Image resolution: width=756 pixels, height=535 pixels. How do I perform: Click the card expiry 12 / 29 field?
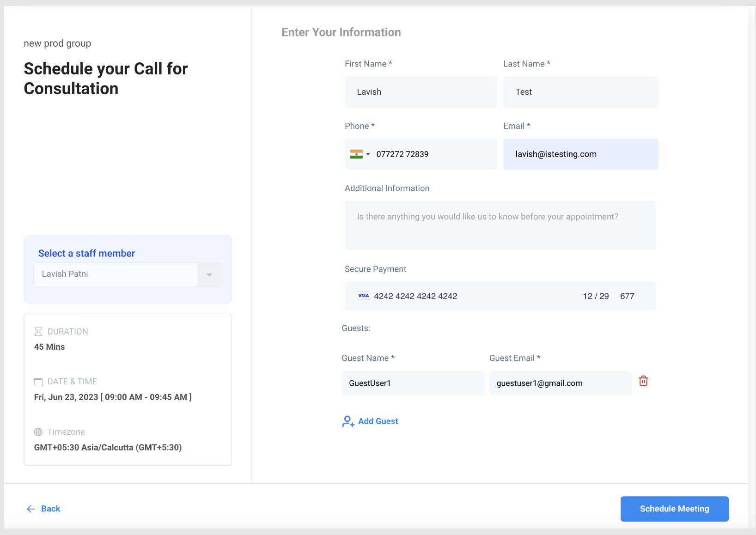tap(596, 296)
